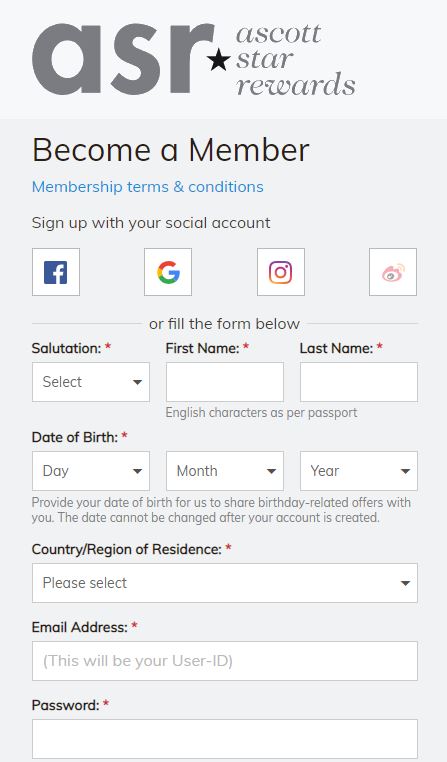Open the Salutation Select dropdown
The image size is (447, 762).
click(91, 382)
